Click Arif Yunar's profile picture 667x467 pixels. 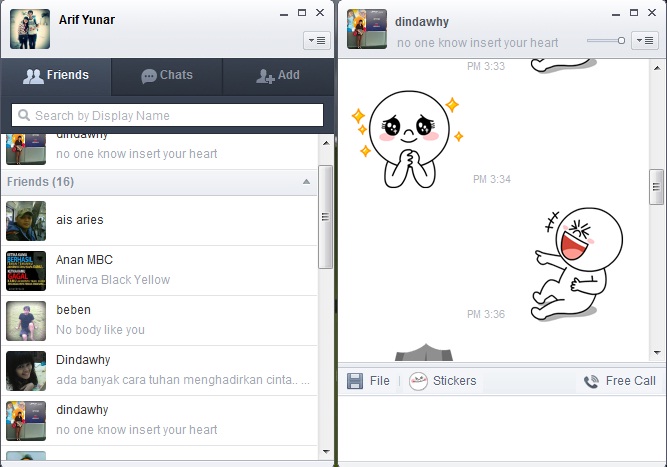click(30, 29)
